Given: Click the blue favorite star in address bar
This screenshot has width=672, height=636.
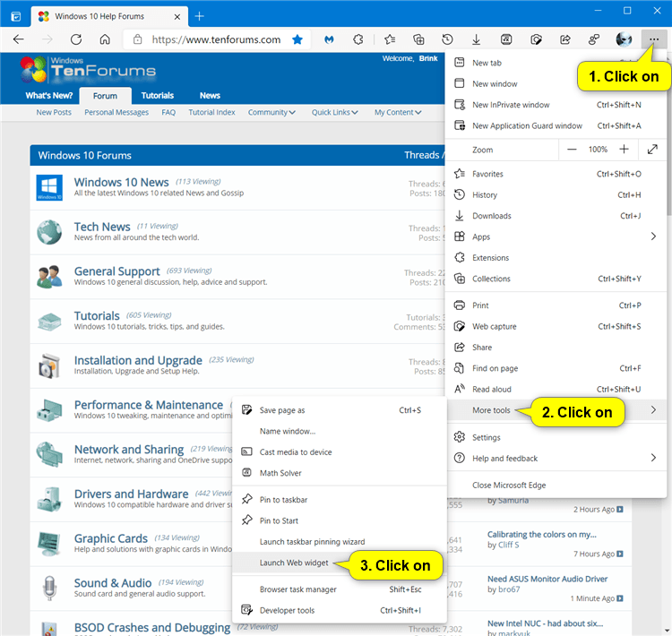Looking at the screenshot, I should click(x=297, y=39).
